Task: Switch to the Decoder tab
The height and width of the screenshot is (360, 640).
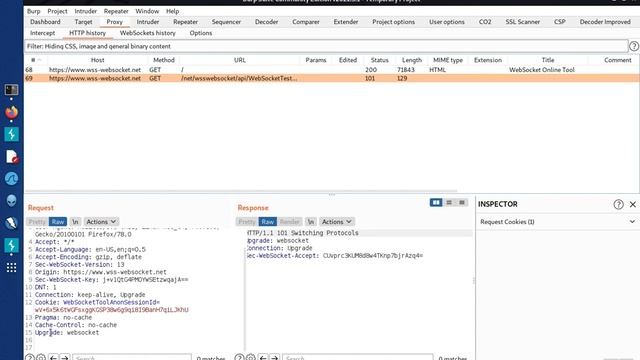Action: pyautogui.click(x=266, y=22)
